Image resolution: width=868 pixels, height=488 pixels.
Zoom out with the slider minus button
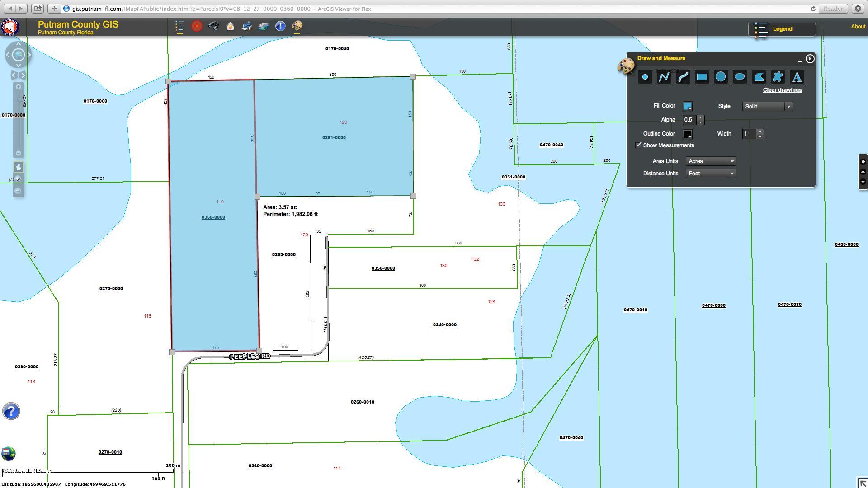[19, 153]
